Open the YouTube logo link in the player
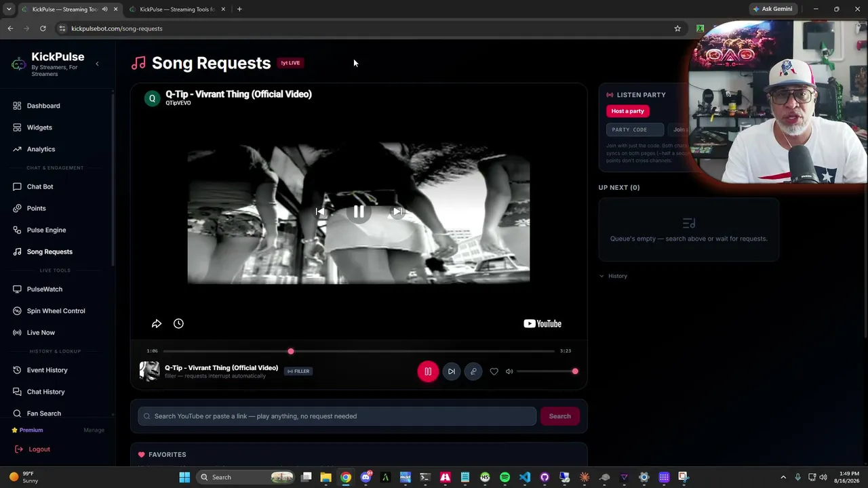 542,324
